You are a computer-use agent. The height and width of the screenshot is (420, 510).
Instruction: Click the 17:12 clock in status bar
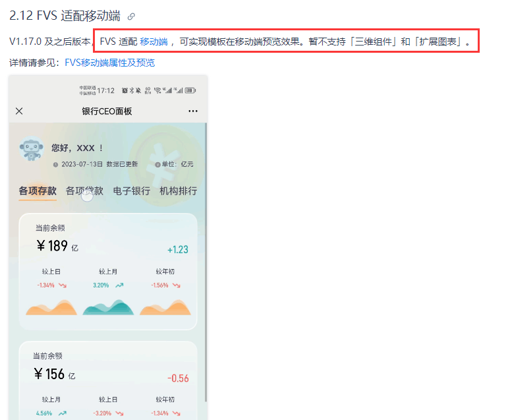[x=105, y=90]
